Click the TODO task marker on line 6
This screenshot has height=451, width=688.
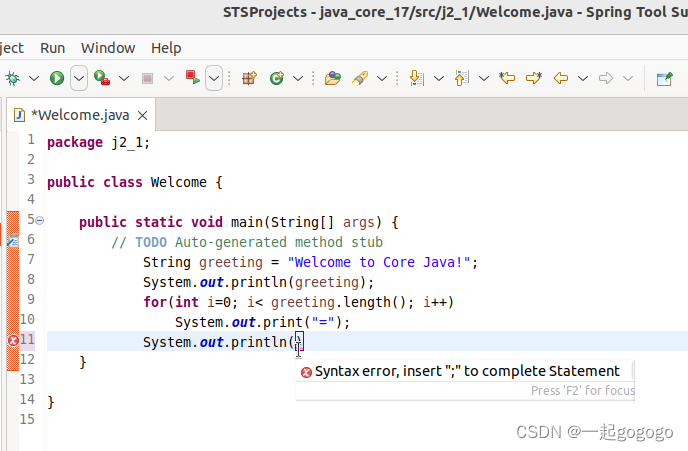[13, 240]
